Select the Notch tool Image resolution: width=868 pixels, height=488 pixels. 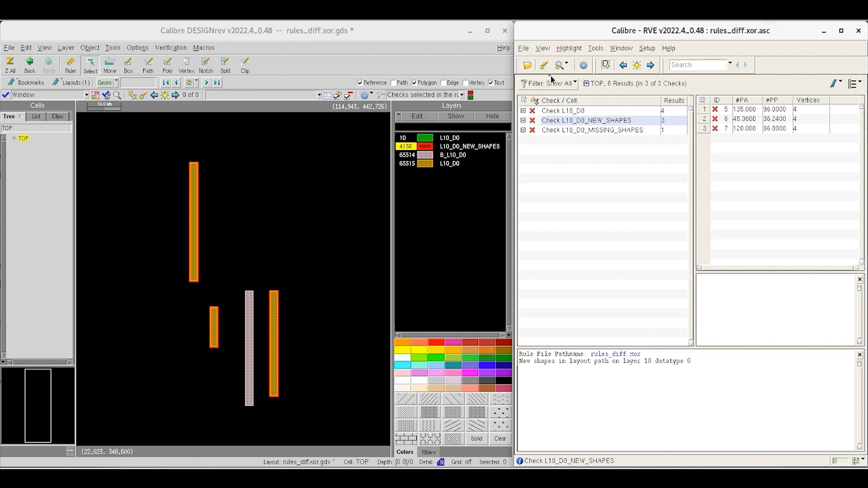click(206, 65)
